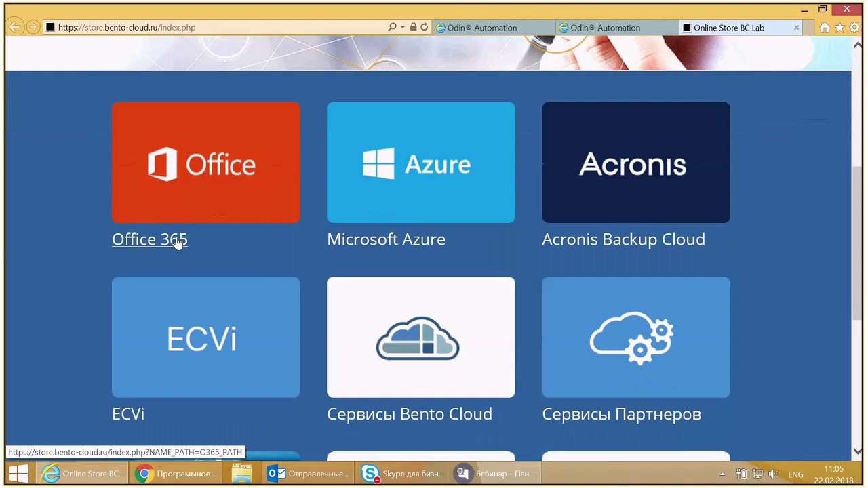
Task: Click the search magnifier in address bar
Action: [392, 28]
